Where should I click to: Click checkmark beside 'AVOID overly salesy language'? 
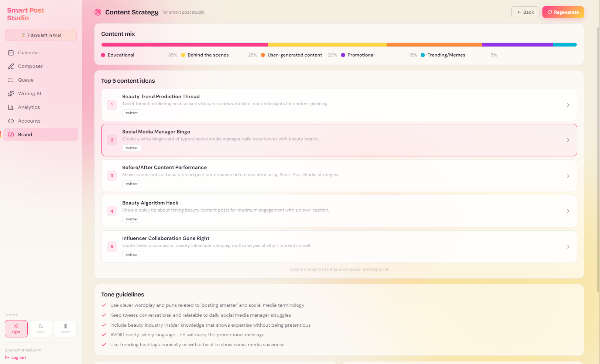click(x=104, y=335)
